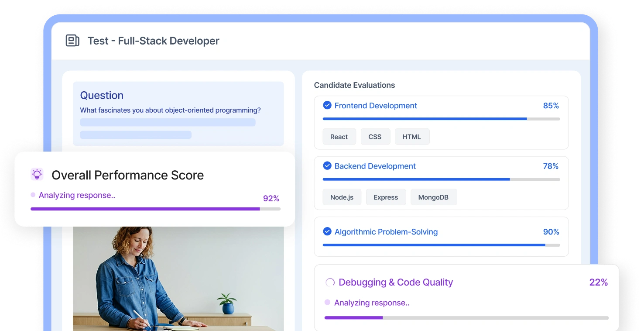Image resolution: width=644 pixels, height=331 pixels.
Task: Click the longer placeholder line under the question
Action: click(x=168, y=122)
